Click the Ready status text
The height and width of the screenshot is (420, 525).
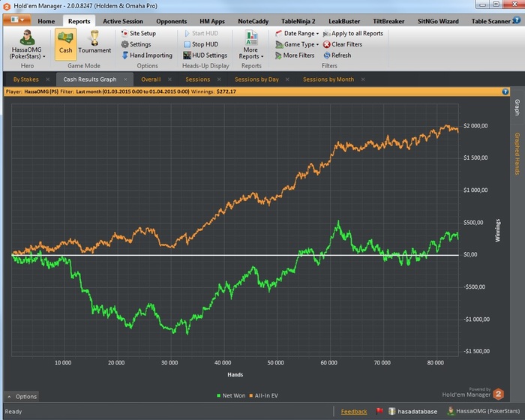click(x=13, y=412)
